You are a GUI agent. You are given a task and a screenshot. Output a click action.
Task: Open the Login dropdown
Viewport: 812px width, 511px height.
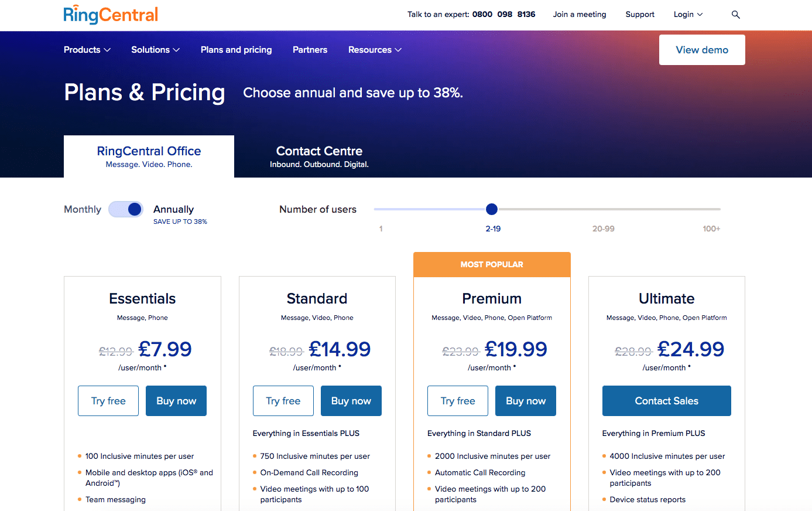click(688, 15)
